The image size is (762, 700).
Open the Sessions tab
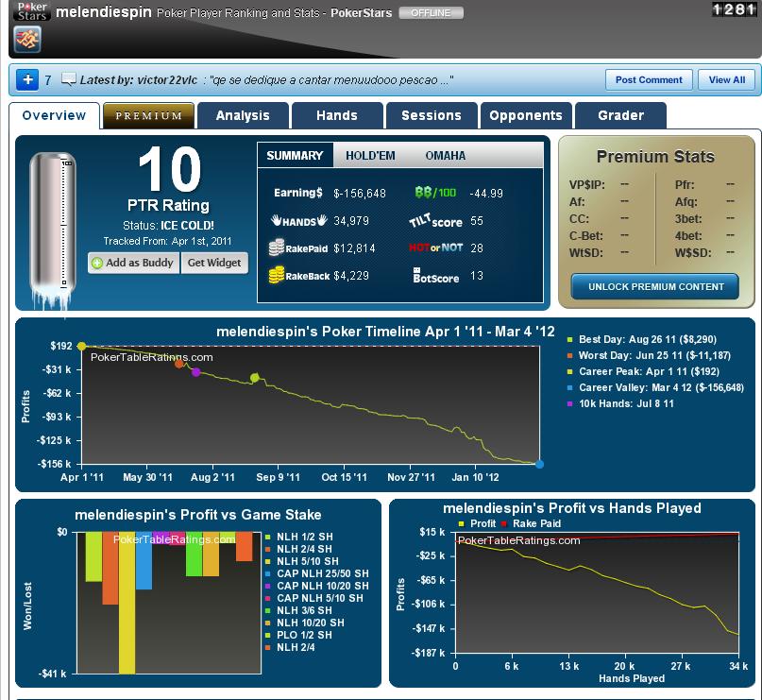pyautogui.click(x=432, y=115)
